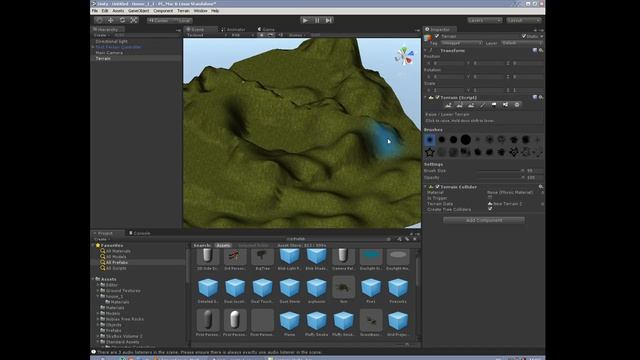640x360 pixels.
Task: Pick the large solid black circle brush
Action: click(466, 140)
